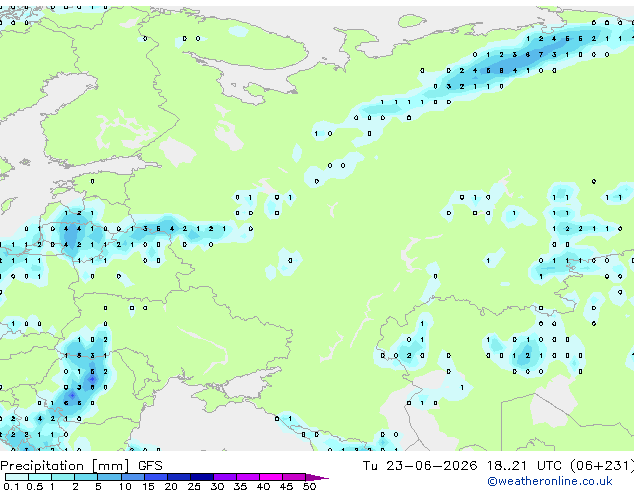The width and height of the screenshot is (634, 490).
Task: Click the "Precipitation [mm]" title text
Action: click(x=65, y=466)
